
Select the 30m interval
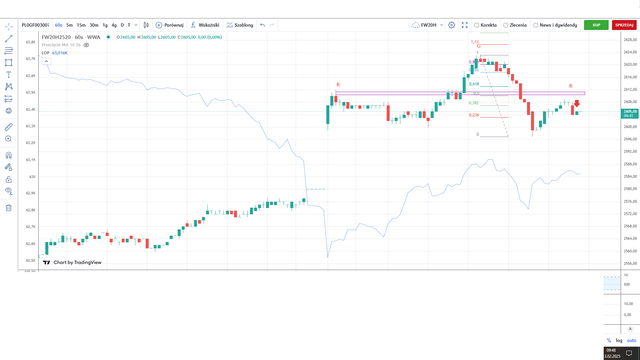pyautogui.click(x=94, y=25)
